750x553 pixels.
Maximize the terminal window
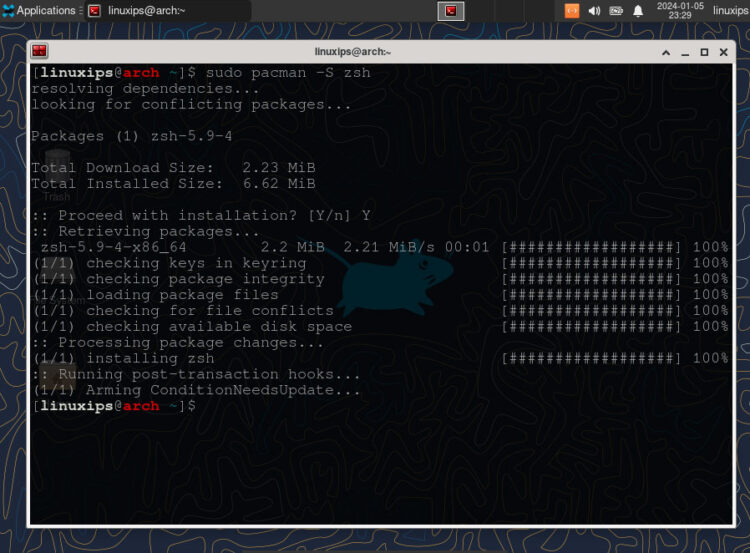coord(704,52)
